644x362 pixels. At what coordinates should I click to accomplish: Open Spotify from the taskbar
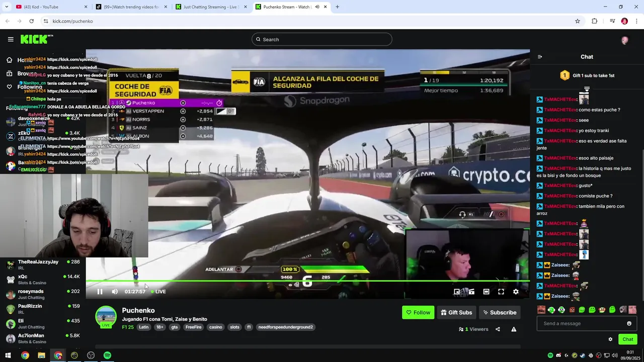coord(107,355)
